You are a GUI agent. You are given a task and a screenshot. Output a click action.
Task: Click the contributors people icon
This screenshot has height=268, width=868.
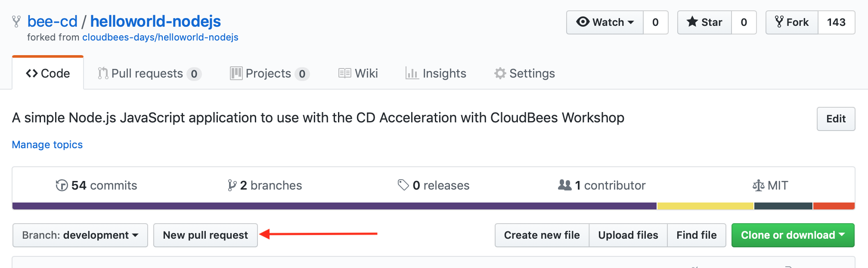pos(564,185)
